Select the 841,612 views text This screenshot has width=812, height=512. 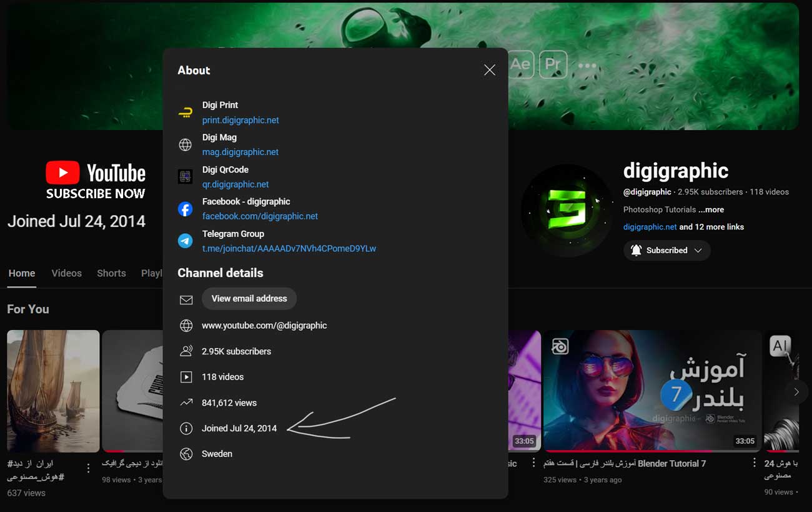click(229, 403)
